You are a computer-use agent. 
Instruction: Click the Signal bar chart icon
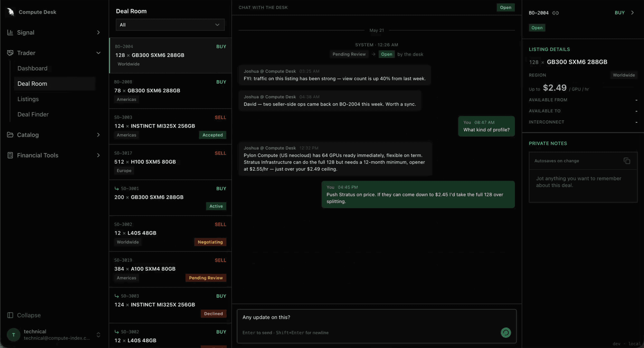coord(10,33)
